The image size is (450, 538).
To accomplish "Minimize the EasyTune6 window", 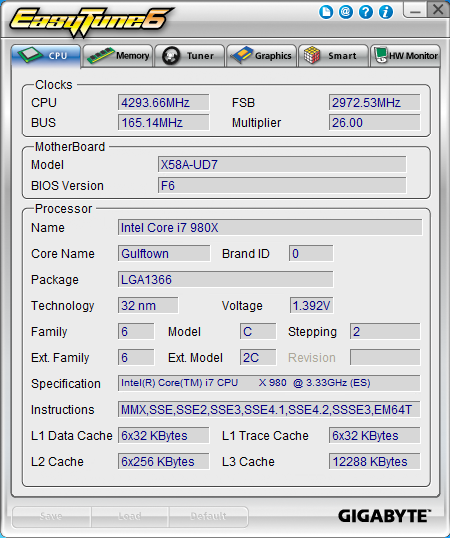I will coord(415,10).
